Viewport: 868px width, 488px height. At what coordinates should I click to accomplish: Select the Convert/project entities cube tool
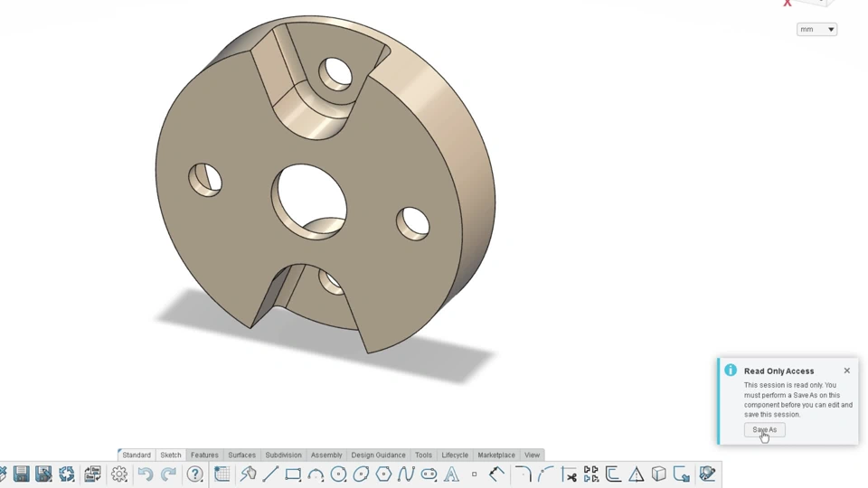click(659, 474)
